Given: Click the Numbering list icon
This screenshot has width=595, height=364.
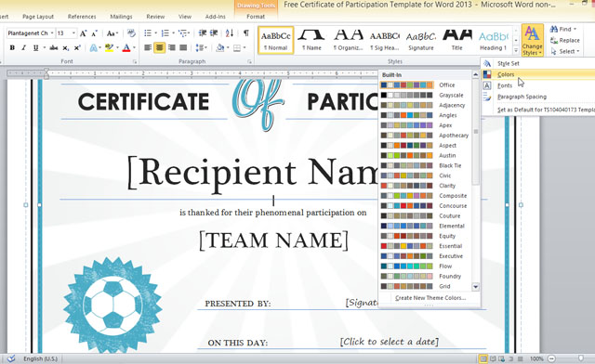Looking at the screenshot, I should pyautogui.click(x=165, y=33).
